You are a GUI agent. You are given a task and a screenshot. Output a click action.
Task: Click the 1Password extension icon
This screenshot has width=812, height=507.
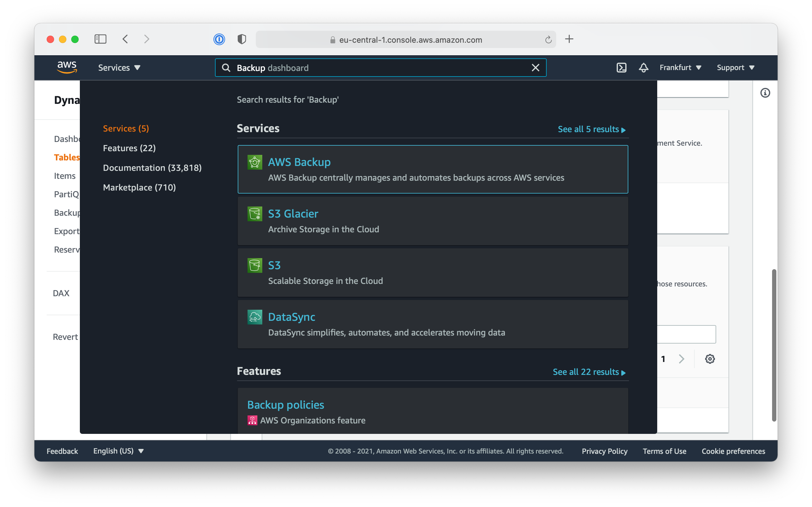point(219,39)
